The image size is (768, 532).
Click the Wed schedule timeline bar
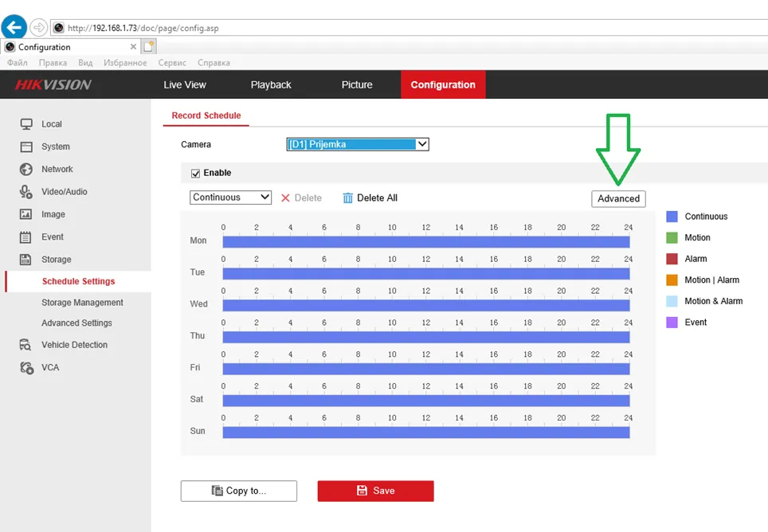pos(426,305)
